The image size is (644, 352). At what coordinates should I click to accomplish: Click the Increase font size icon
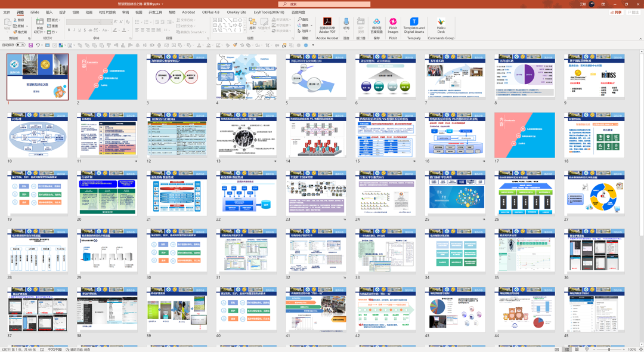point(116,21)
